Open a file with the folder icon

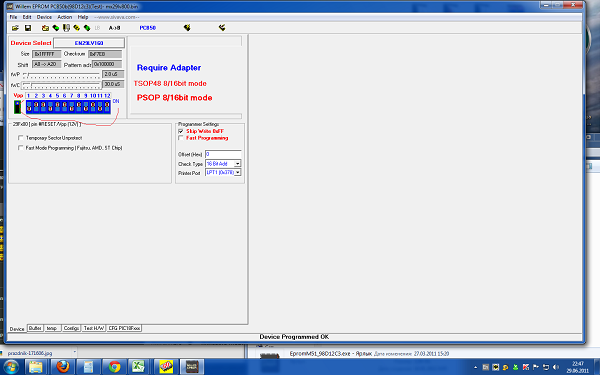point(15,28)
